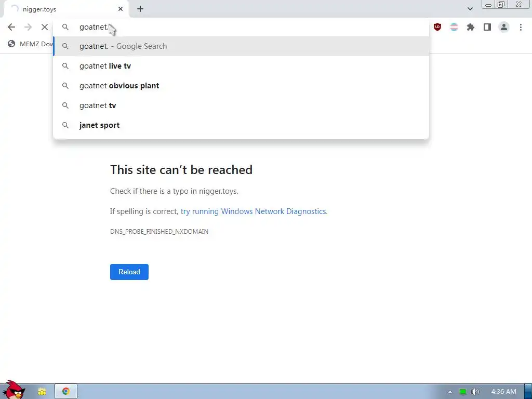Screen dimensions: 532x399
Task: Toggle the browser side panel icon
Action: pos(487,27)
